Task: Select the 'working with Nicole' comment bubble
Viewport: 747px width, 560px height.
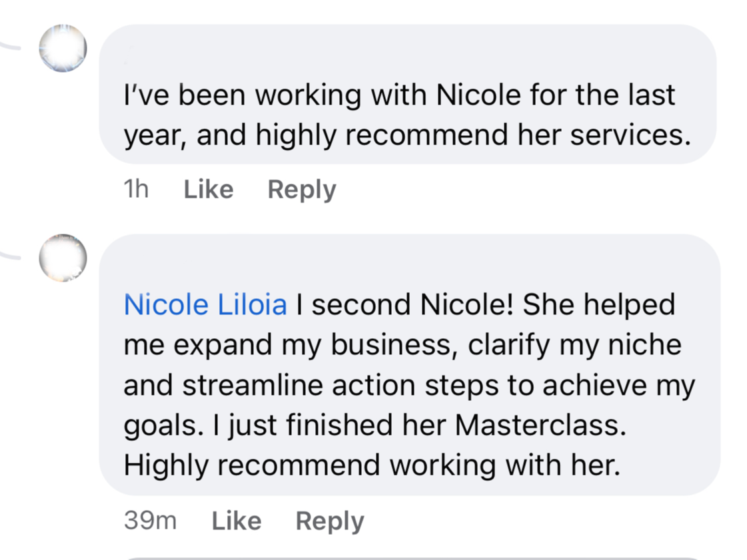Action: [408, 95]
